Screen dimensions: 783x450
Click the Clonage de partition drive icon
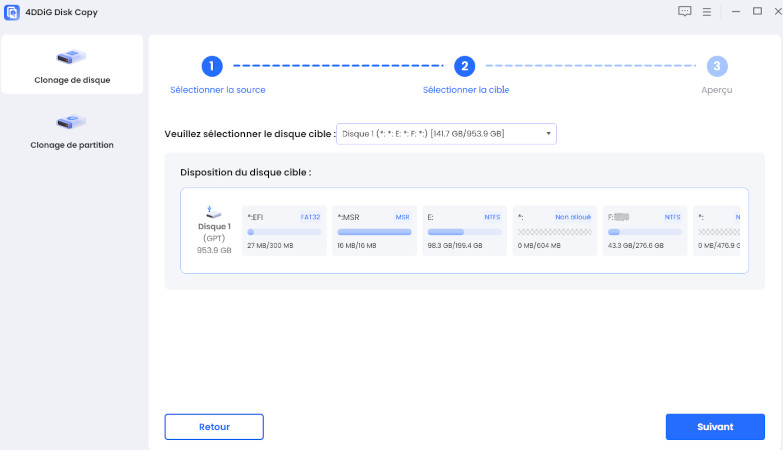tap(72, 122)
